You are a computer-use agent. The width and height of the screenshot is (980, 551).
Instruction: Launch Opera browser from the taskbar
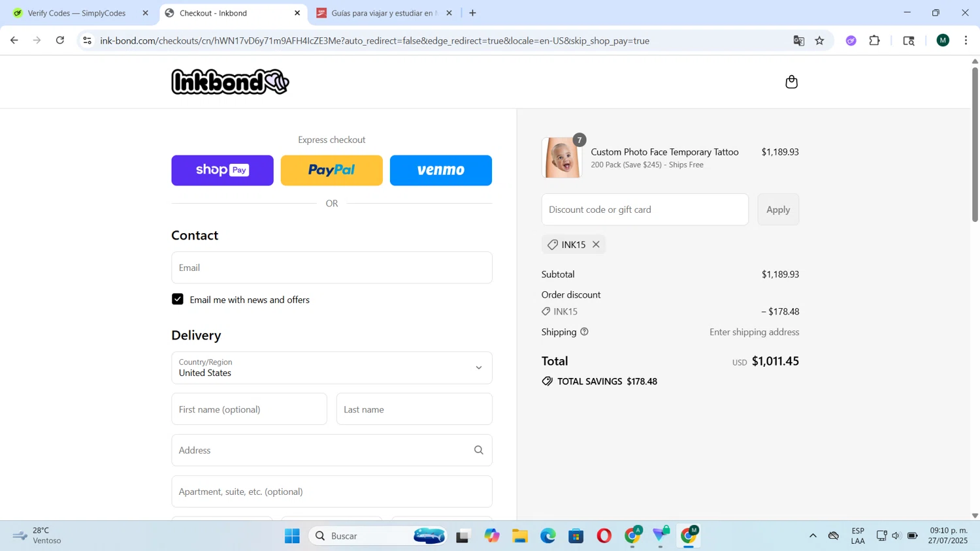coord(604,536)
